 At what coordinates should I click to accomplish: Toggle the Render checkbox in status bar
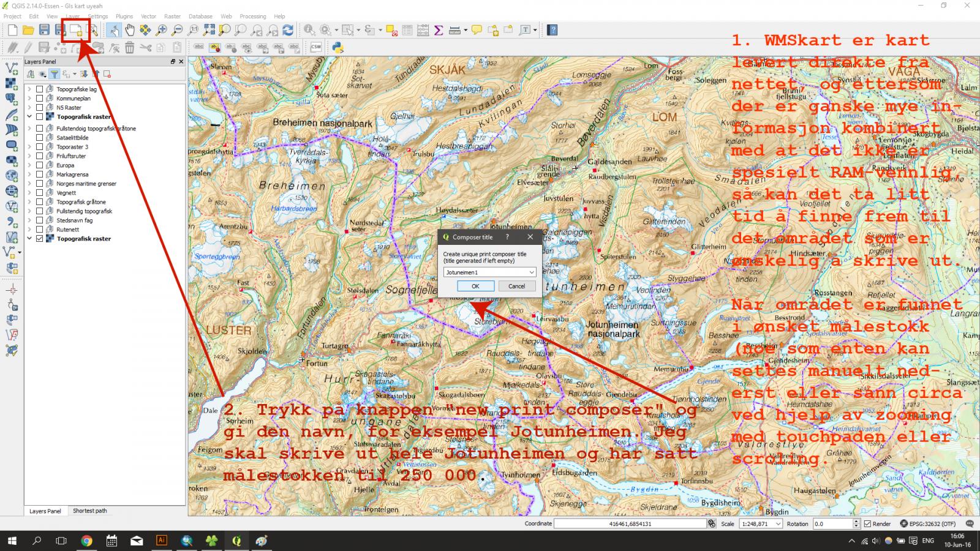click(867, 524)
